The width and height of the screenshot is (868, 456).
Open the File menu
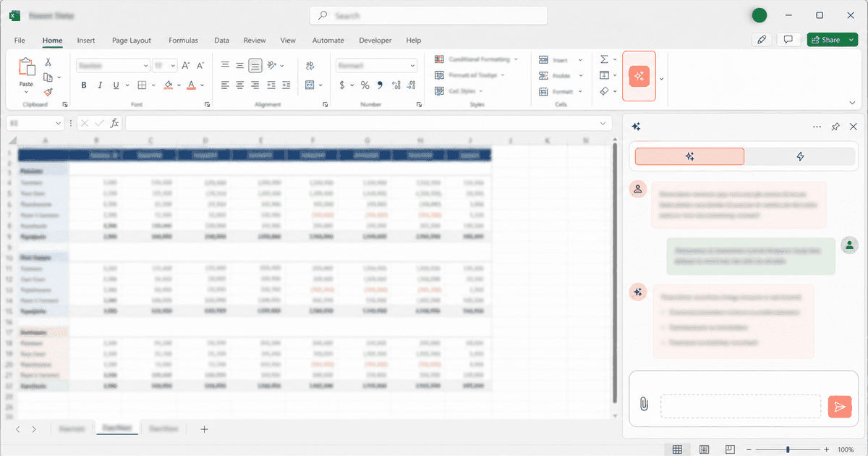point(20,41)
